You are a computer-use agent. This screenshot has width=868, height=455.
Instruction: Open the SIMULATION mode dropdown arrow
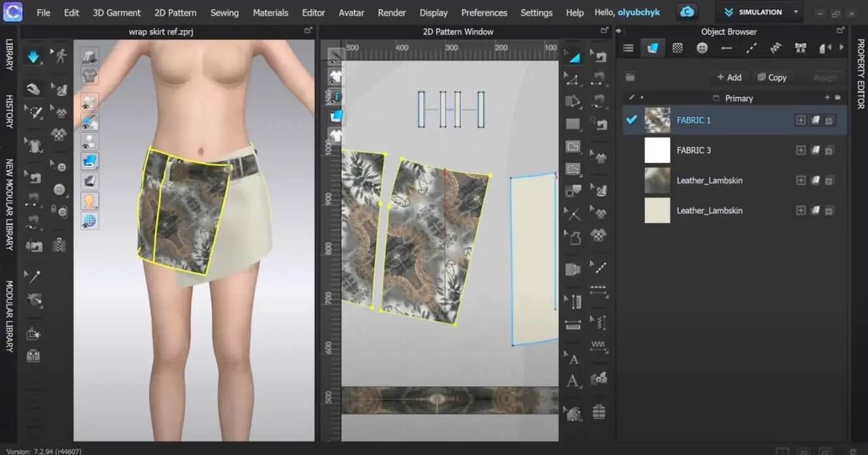coord(795,12)
